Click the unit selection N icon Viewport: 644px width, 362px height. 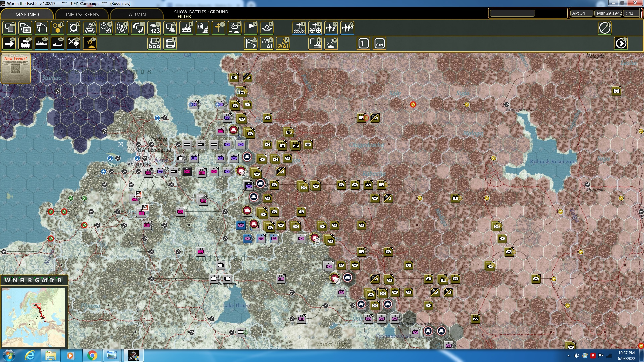[170, 28]
